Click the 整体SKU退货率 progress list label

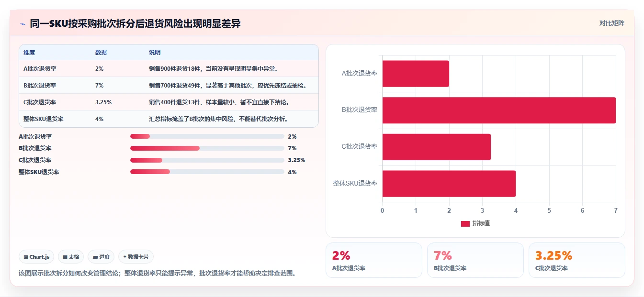[x=39, y=172]
